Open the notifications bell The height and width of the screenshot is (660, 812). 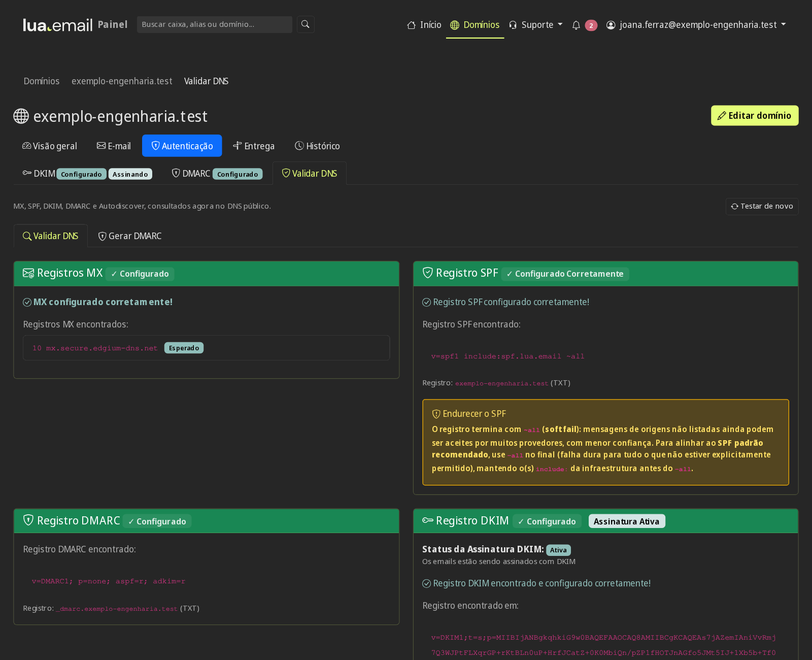coord(576,25)
